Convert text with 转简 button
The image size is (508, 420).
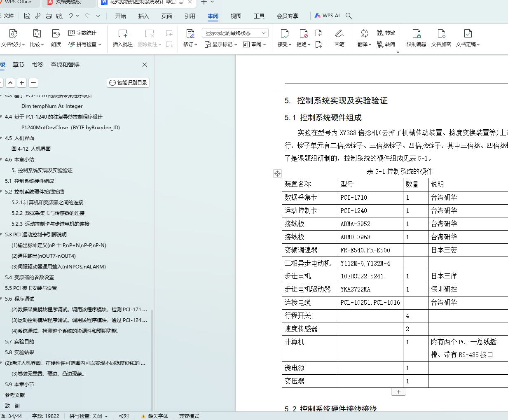386,44
